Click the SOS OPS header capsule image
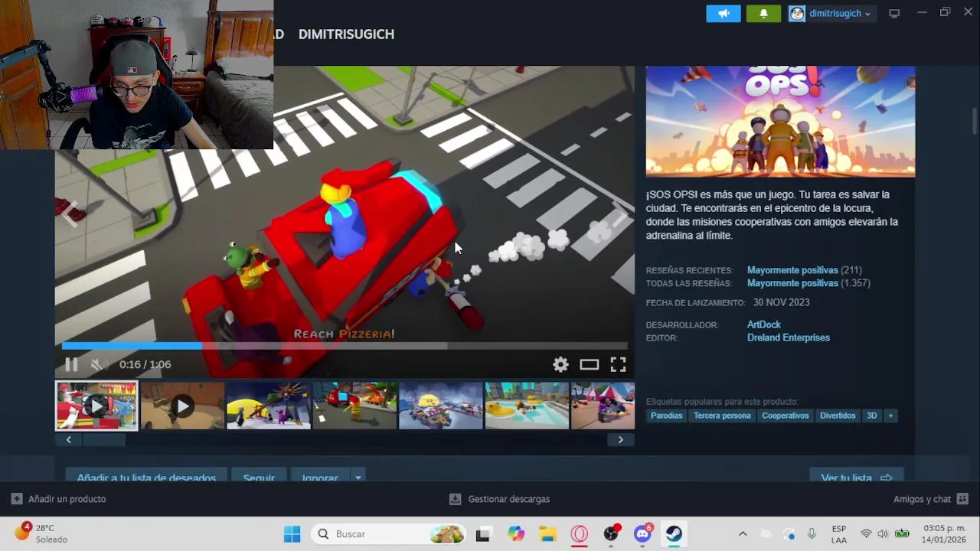This screenshot has width=980, height=551. pyautogui.click(x=780, y=122)
